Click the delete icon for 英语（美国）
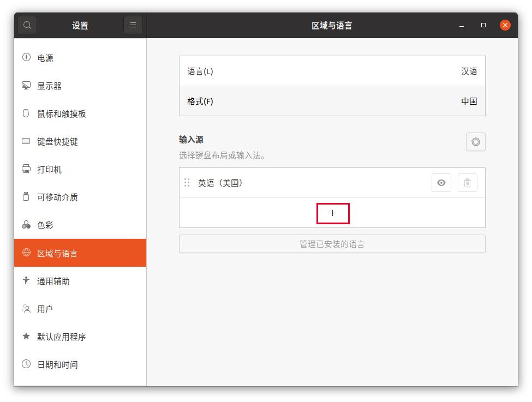 (467, 183)
